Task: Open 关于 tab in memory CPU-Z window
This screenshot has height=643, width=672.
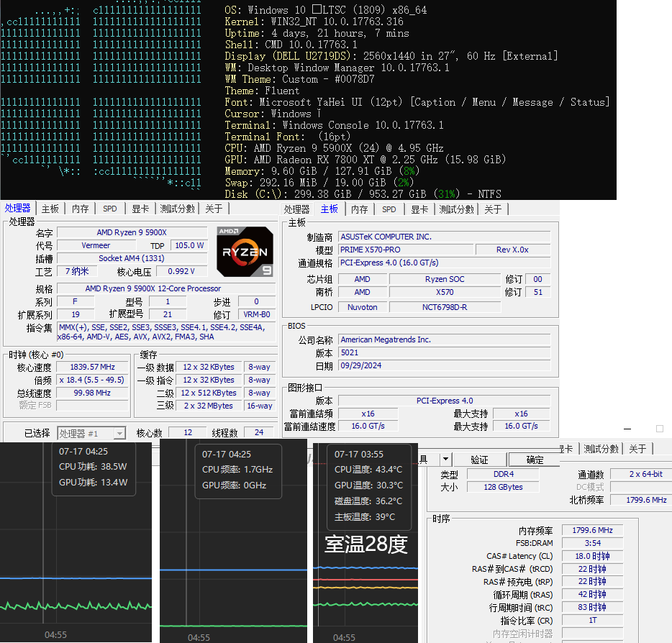Action: point(637,449)
